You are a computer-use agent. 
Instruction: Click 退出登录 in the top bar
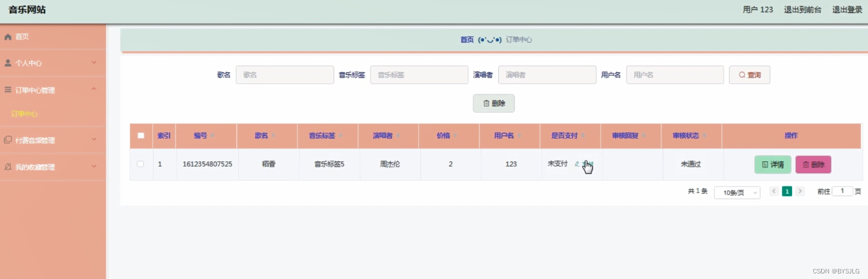click(x=847, y=9)
